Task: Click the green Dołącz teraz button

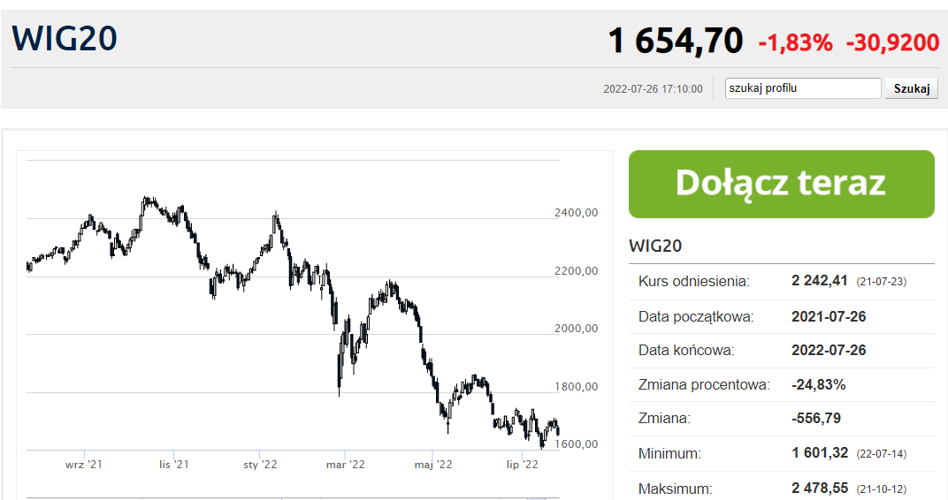Action: pos(781,184)
